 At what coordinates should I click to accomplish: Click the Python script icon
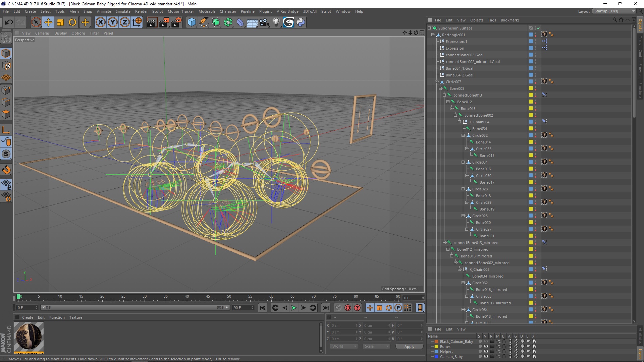[301, 22]
